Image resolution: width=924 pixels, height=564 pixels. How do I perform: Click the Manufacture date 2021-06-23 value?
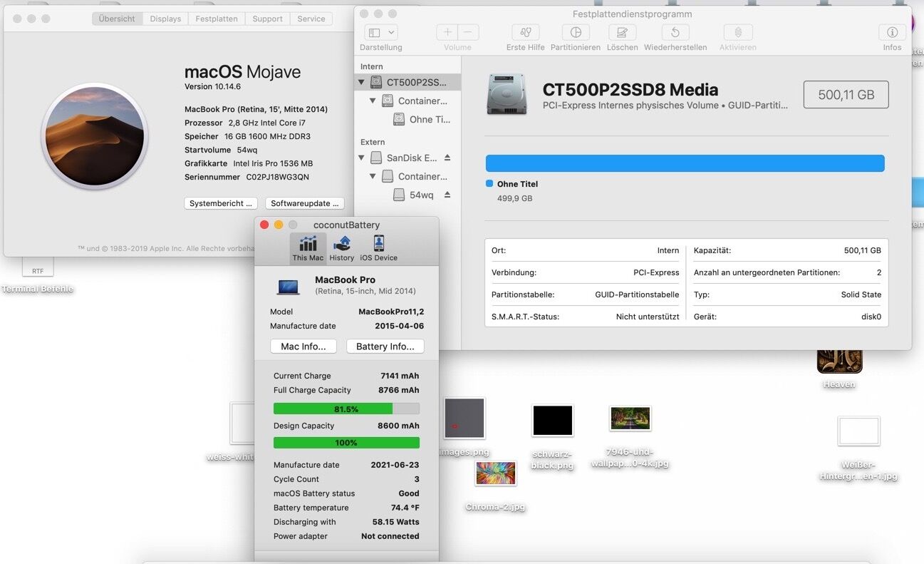click(395, 465)
